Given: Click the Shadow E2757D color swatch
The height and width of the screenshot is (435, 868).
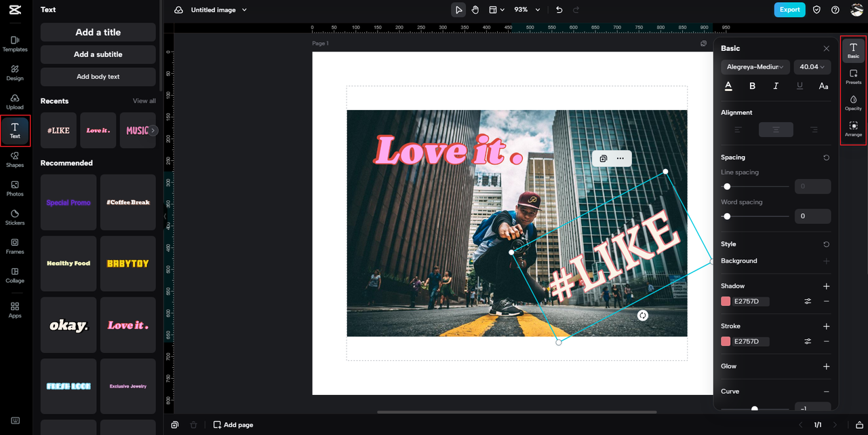Looking at the screenshot, I should pos(726,301).
